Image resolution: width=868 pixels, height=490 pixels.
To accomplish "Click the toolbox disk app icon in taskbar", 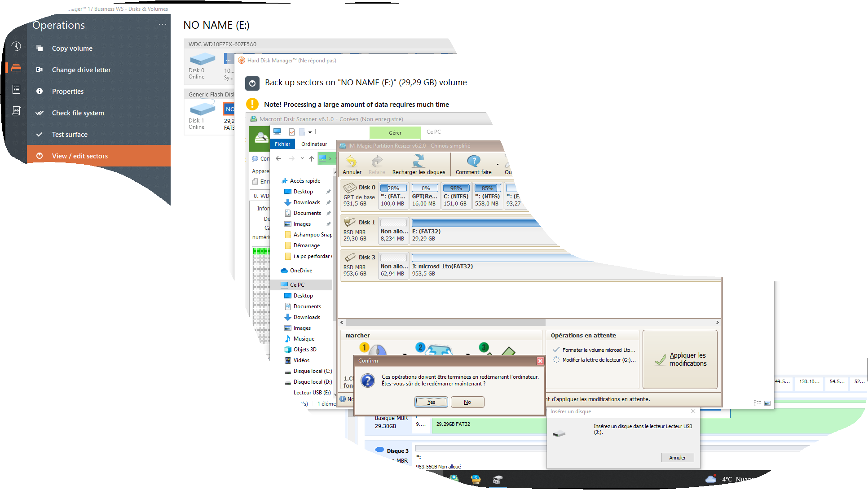I will 497,480.
